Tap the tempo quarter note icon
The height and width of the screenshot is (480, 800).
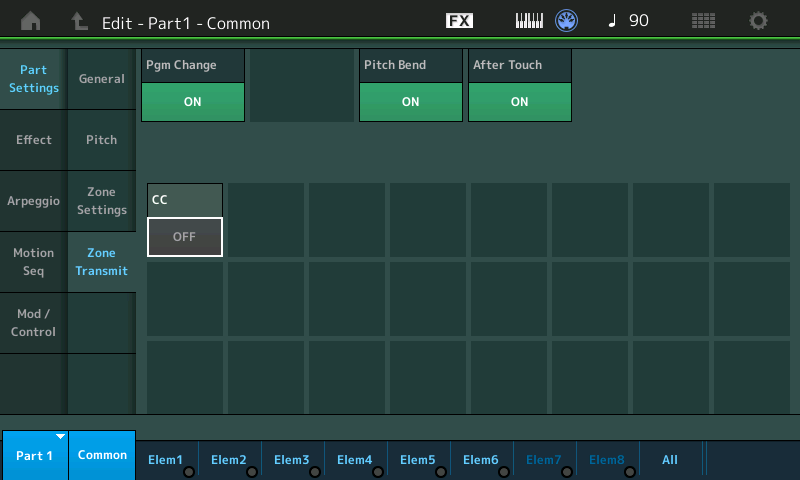[x=612, y=21]
